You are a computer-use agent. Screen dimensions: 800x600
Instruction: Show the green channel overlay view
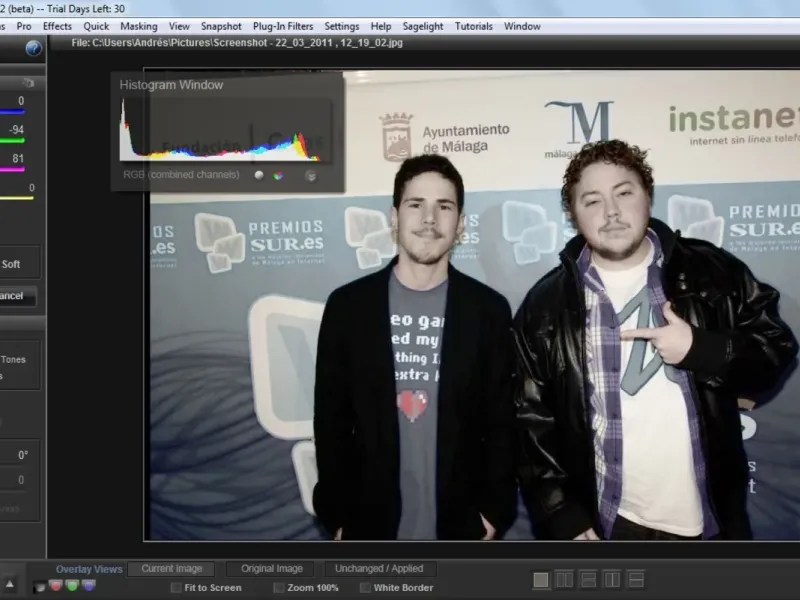pos(72,586)
